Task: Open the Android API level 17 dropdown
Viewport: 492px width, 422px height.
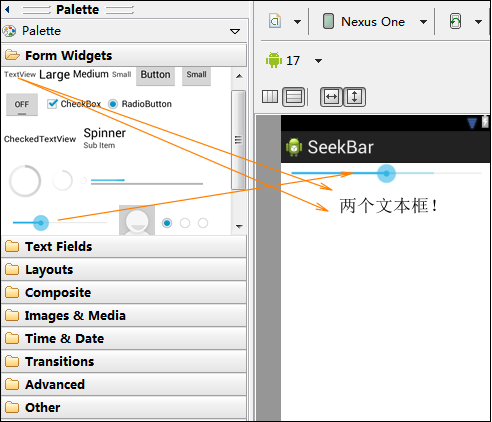Action: (x=318, y=61)
